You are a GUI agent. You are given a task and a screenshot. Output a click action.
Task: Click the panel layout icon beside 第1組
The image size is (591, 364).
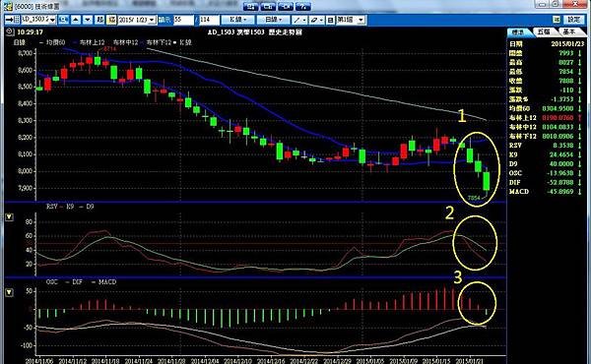point(330,20)
